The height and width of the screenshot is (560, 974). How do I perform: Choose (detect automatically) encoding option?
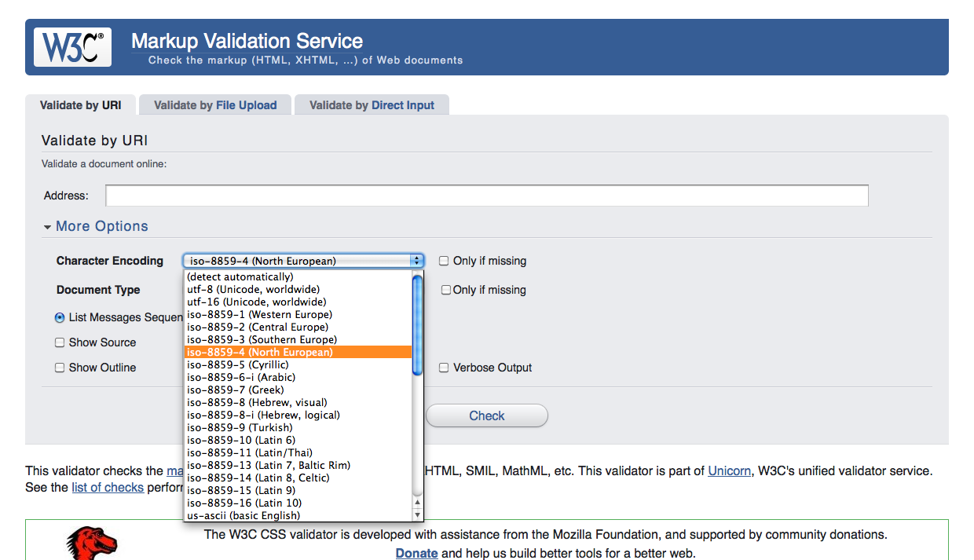click(298, 276)
